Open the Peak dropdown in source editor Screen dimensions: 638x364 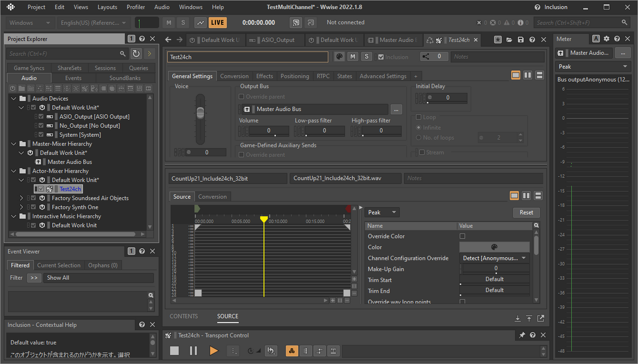pyautogui.click(x=382, y=212)
